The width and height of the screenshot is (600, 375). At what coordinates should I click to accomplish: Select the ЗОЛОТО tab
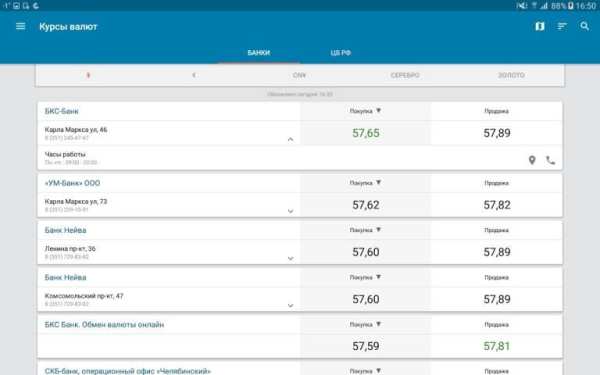(511, 75)
